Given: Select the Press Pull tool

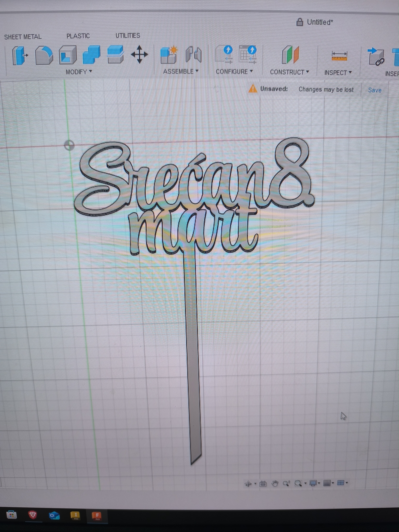Looking at the screenshot, I should (x=20, y=56).
